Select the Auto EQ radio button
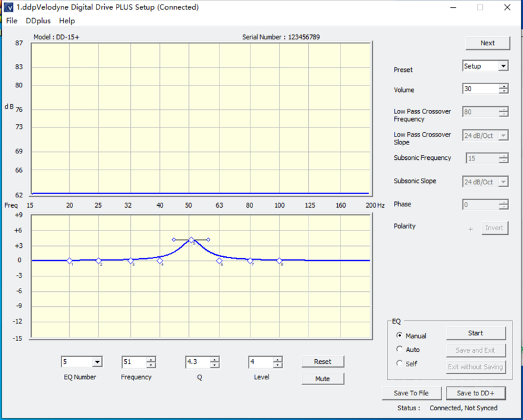This screenshot has height=420, width=523. (399, 349)
